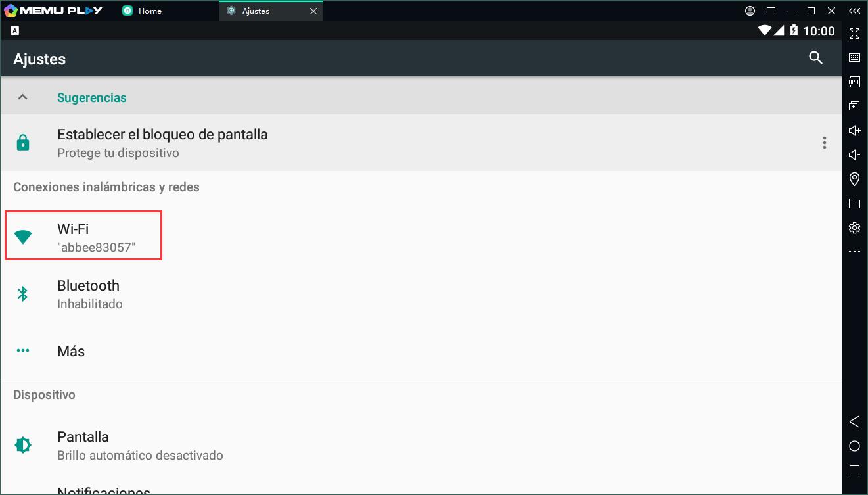Image resolution: width=868 pixels, height=495 pixels.
Task: Install APK via sidebar icon
Action: point(854,82)
